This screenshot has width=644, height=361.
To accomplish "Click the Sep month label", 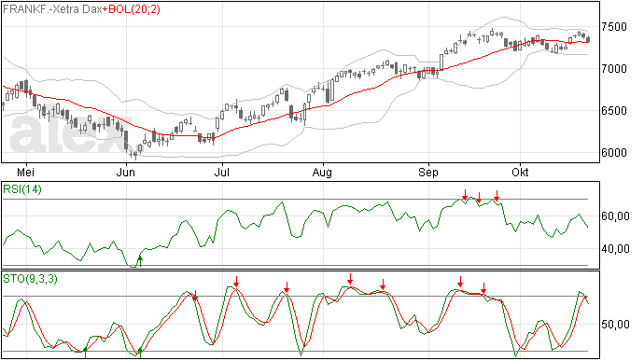I will [x=428, y=172].
